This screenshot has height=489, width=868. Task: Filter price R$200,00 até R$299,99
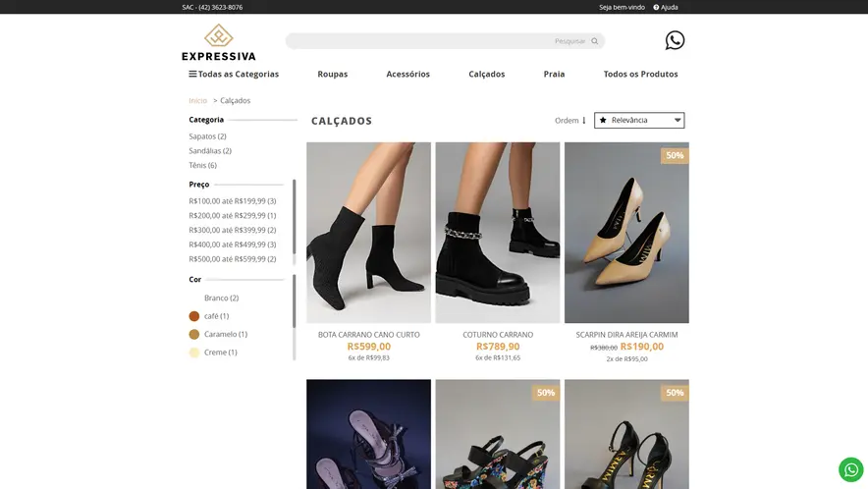pos(233,215)
